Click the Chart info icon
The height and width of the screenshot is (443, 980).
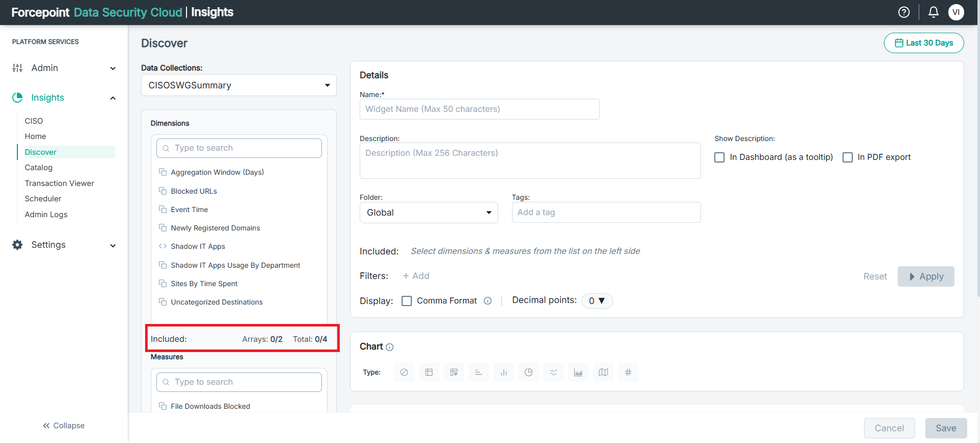[390, 347]
